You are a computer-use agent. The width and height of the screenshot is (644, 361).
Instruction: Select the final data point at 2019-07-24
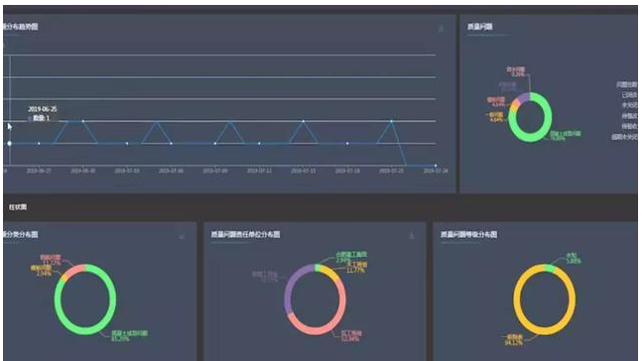(436, 166)
